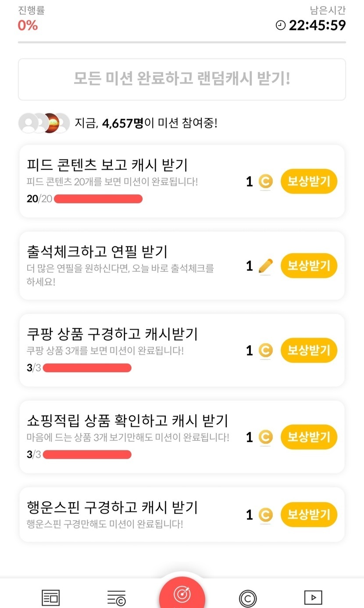Viewport: 364px width, 608px height.
Task: Claim reward for 피드 콘텐츠 보고 캐시 받기
Action: pos(309,181)
